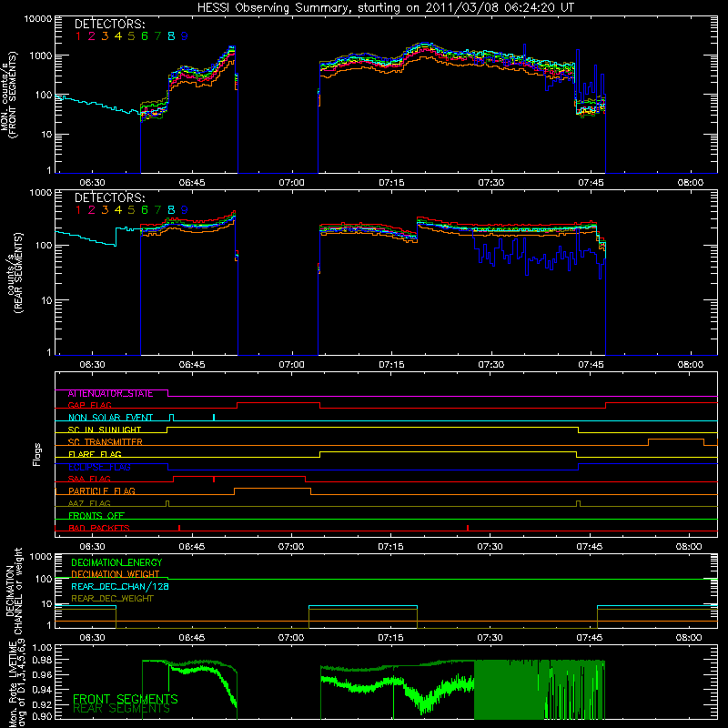Viewport: 728px width, 728px height.
Task: Click green detector '6' in front segments legend
Action: tap(145, 36)
